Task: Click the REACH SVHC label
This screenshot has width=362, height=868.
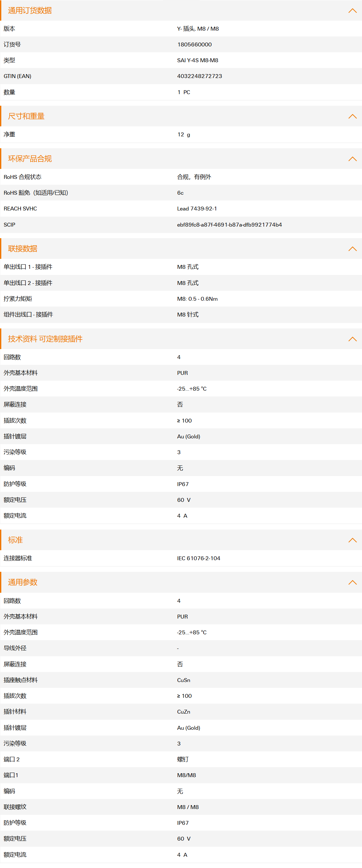Action: [20, 209]
